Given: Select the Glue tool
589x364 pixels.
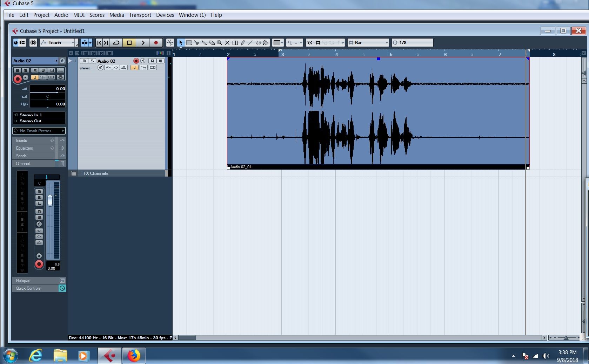Looking at the screenshot, I should tap(204, 42).
